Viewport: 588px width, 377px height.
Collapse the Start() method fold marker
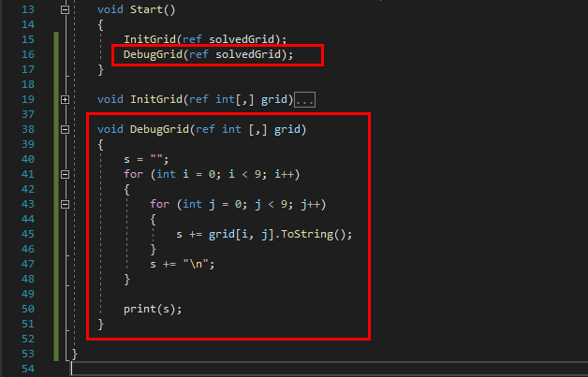(65, 9)
